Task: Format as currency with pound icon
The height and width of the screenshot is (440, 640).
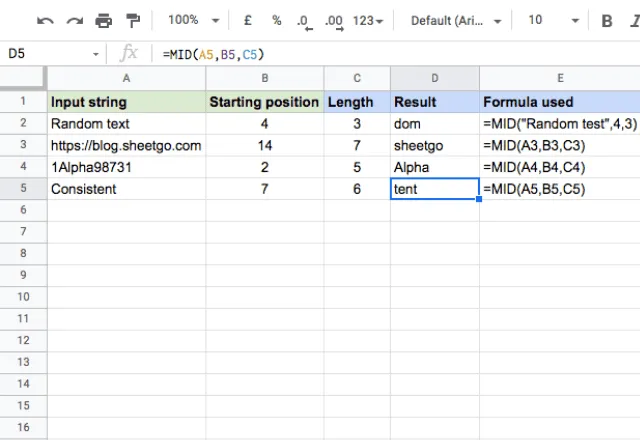Action: coord(247,20)
